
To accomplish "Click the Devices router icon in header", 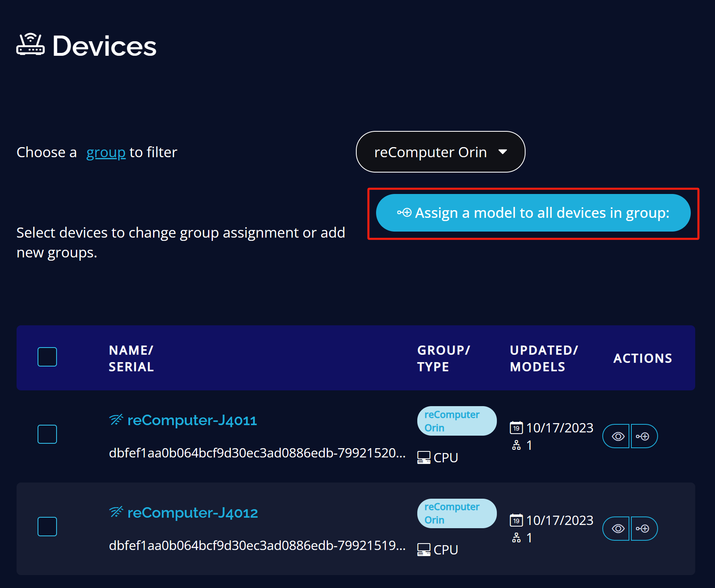I will tap(30, 44).
